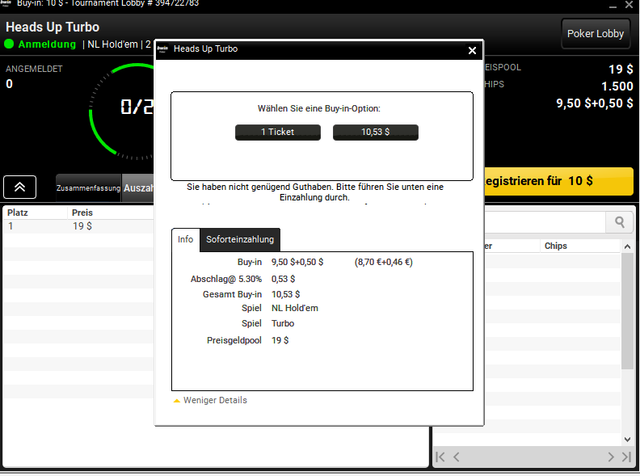Click the player search input field
Image resolution: width=640 pixels, height=476 pixels.
point(545,222)
